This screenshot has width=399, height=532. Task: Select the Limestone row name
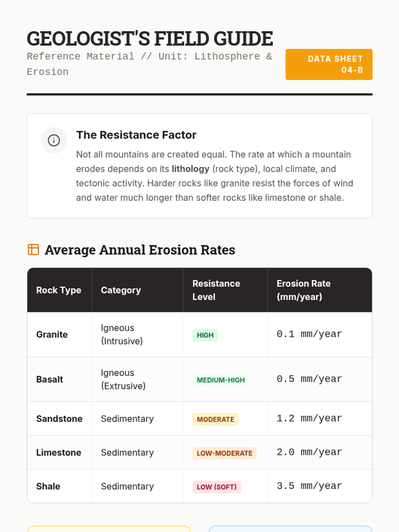pos(59,453)
